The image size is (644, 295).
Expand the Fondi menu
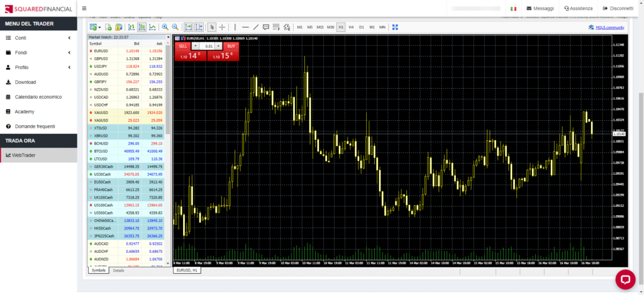point(38,53)
